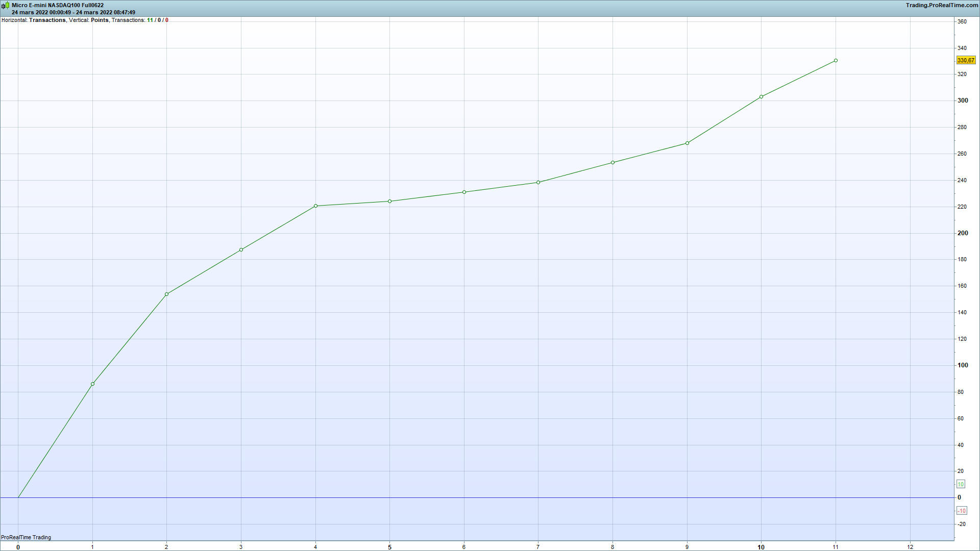Screen dimensions: 980x551
Task: Click the data point at transaction 1
Action: (92, 384)
